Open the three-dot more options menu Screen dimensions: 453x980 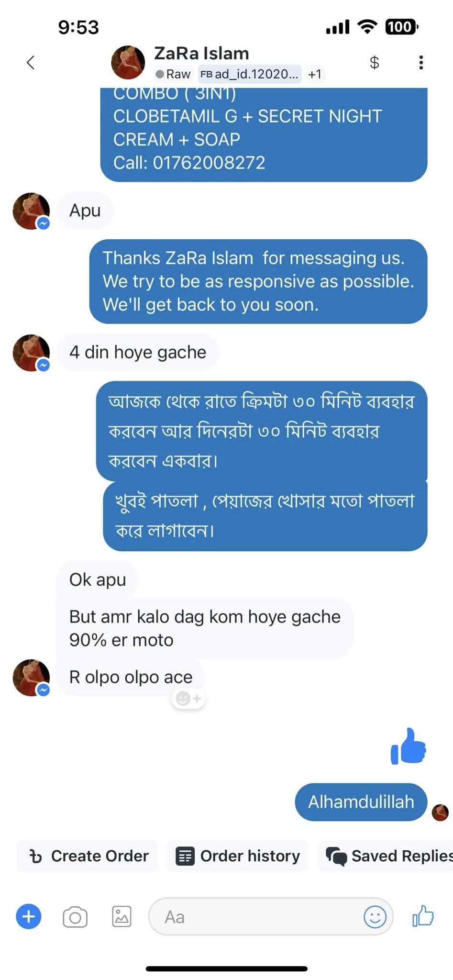point(421,62)
